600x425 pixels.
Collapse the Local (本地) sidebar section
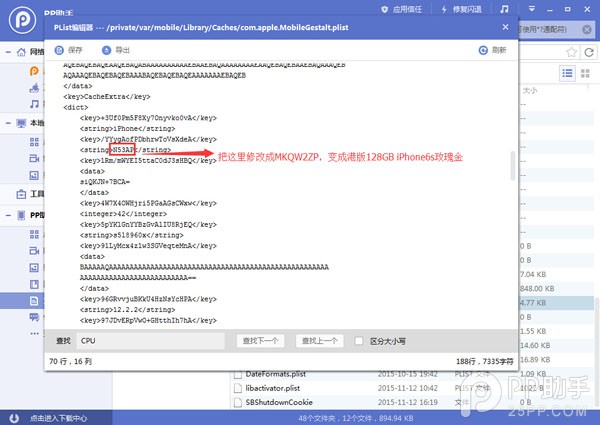tap(8, 123)
